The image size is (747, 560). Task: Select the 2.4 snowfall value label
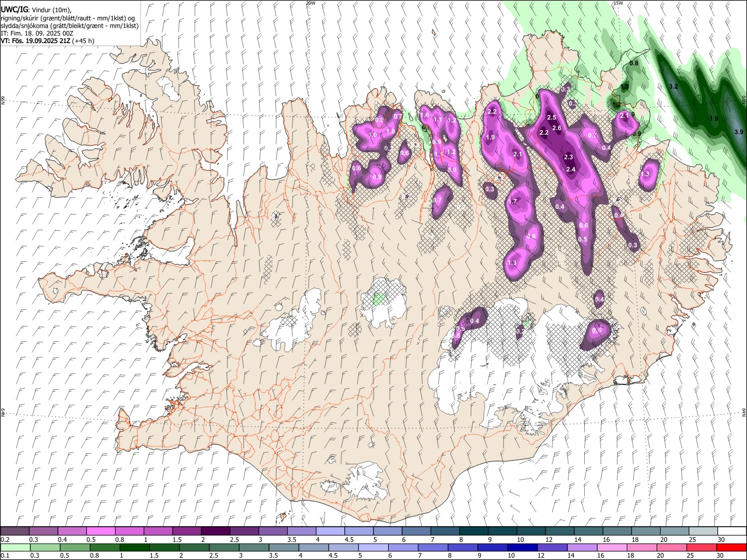(571, 169)
